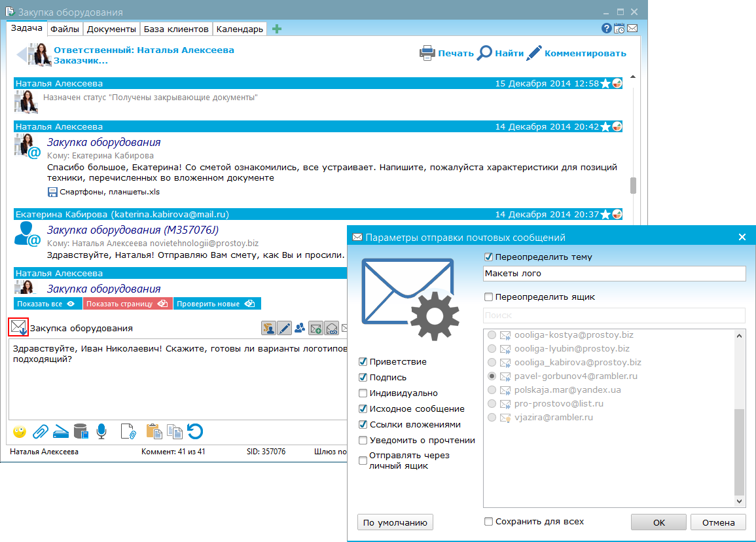Click the blue circular undo arrow icon
Viewport: 756px width, 542px height.
195,431
